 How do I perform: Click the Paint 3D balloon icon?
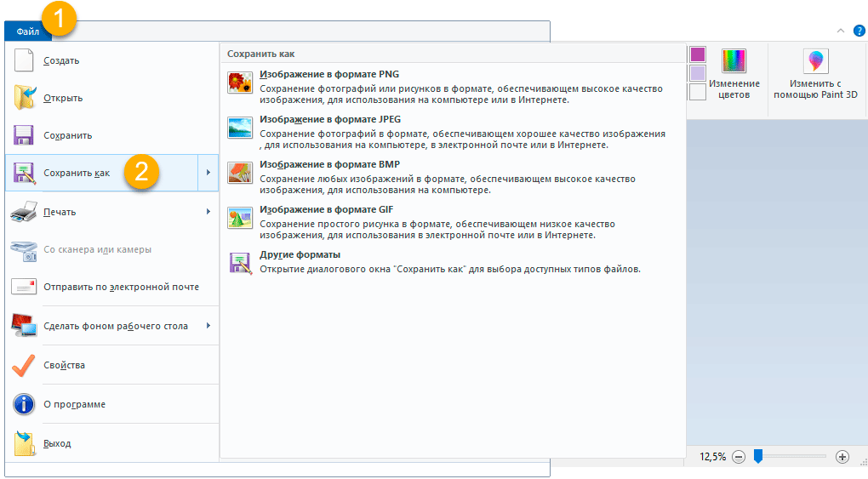tap(815, 61)
